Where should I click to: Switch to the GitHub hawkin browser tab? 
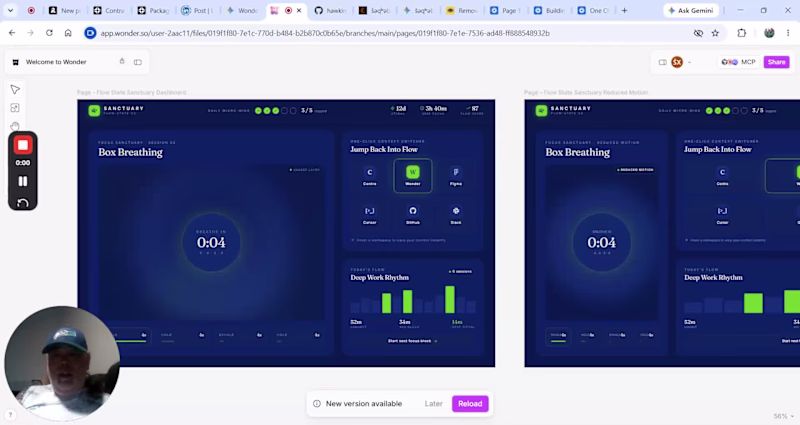coord(329,10)
